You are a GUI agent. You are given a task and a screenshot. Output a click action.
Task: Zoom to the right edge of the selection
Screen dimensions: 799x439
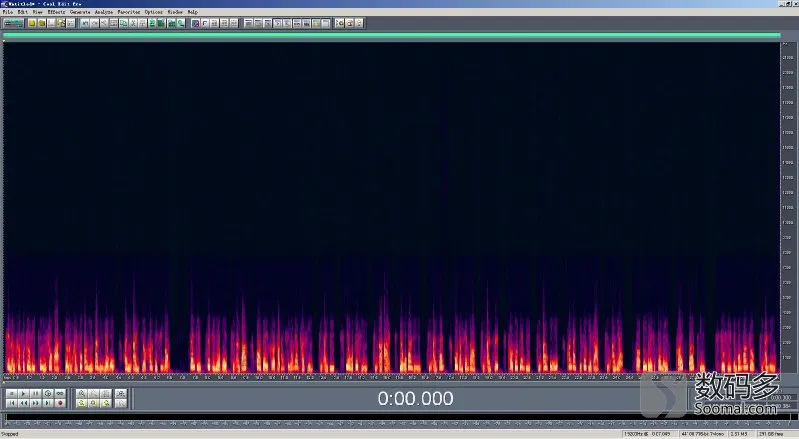[x=106, y=403]
